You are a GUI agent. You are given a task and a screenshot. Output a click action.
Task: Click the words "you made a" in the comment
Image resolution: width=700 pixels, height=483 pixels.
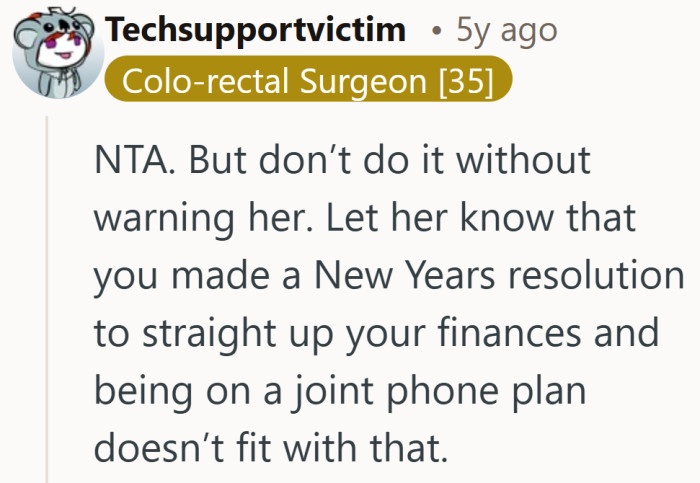click(x=191, y=274)
